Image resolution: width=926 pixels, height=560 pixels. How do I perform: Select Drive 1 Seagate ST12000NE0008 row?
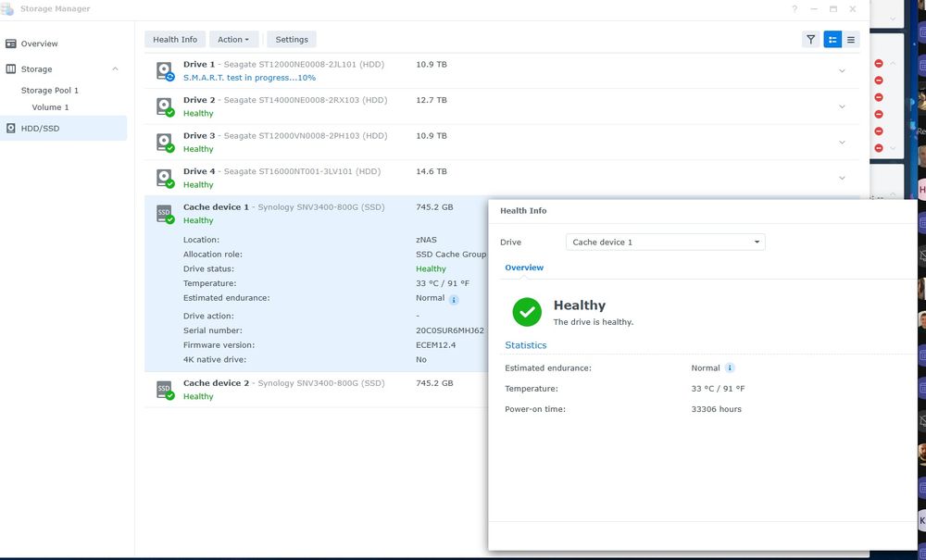pyautogui.click(x=502, y=71)
